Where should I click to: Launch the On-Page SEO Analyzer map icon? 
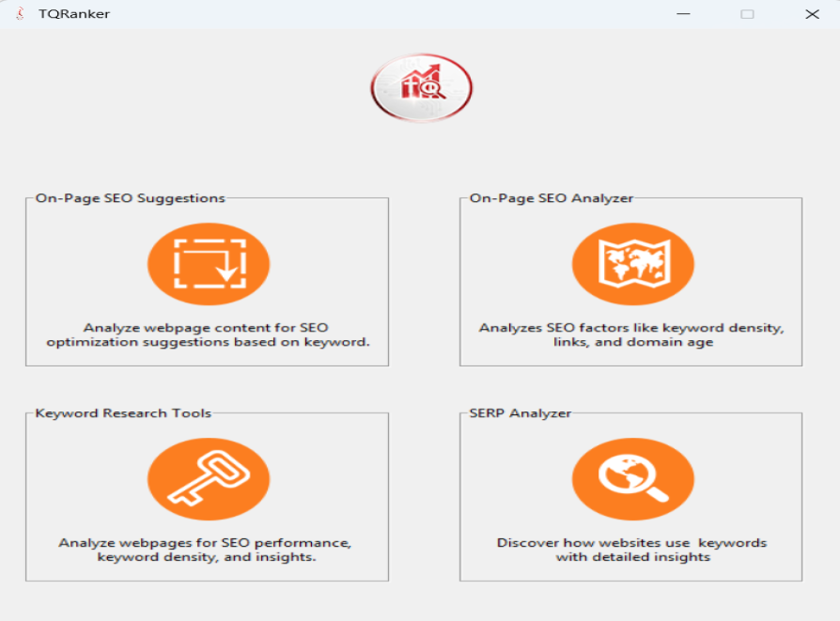632,264
